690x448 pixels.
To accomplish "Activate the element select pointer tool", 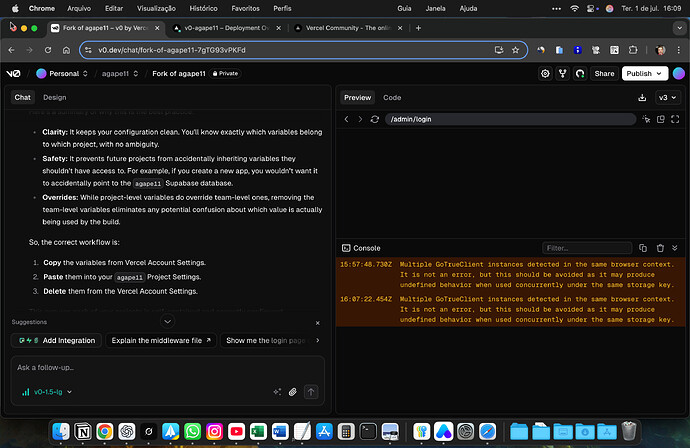I will coord(646,119).
